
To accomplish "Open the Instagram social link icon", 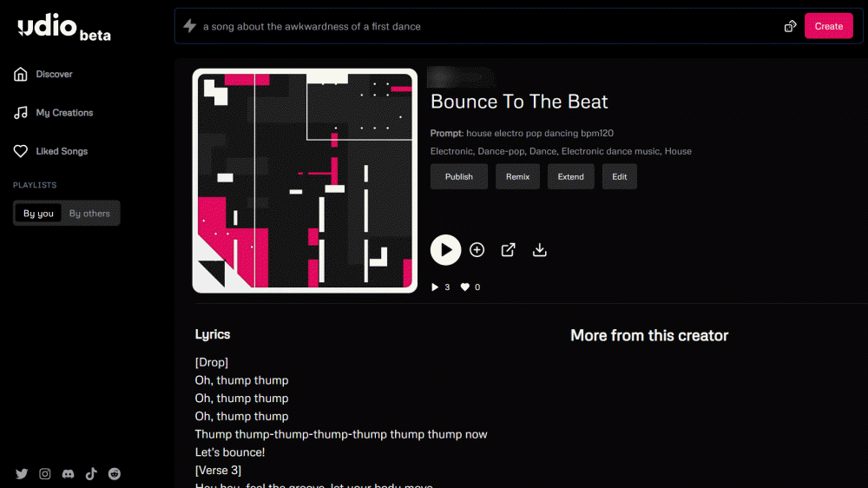I will (x=45, y=474).
